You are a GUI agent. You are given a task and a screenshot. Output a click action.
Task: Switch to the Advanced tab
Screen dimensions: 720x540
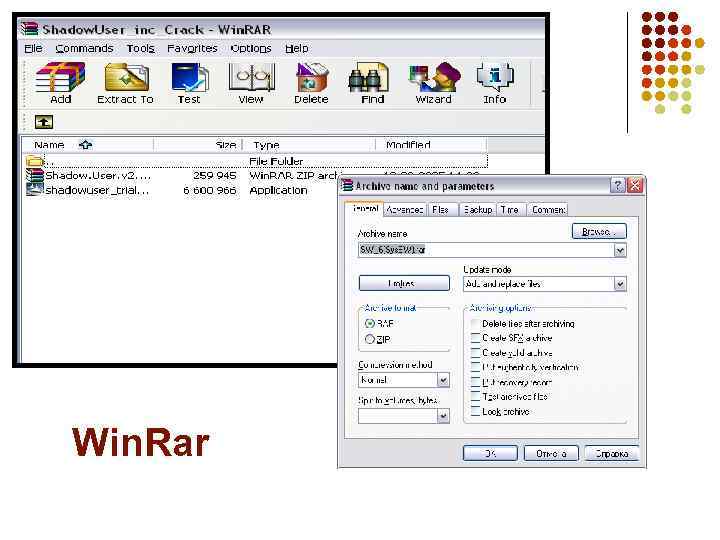click(405, 210)
